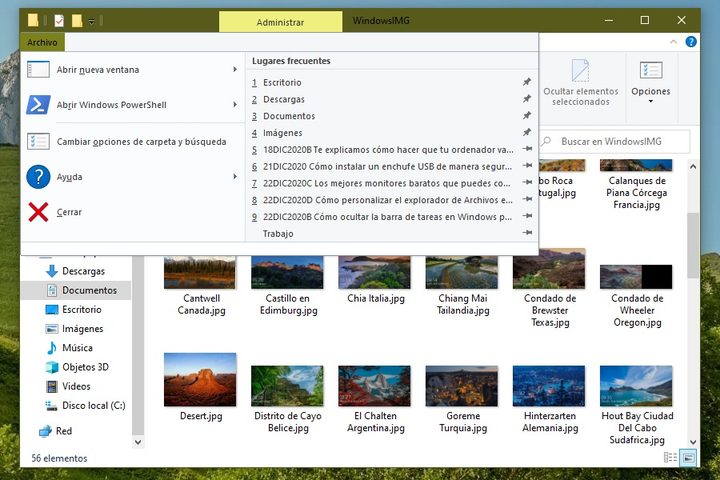This screenshot has height=480, width=720.
Task: Unpin Imágenes from frequent places
Action: coord(527,132)
